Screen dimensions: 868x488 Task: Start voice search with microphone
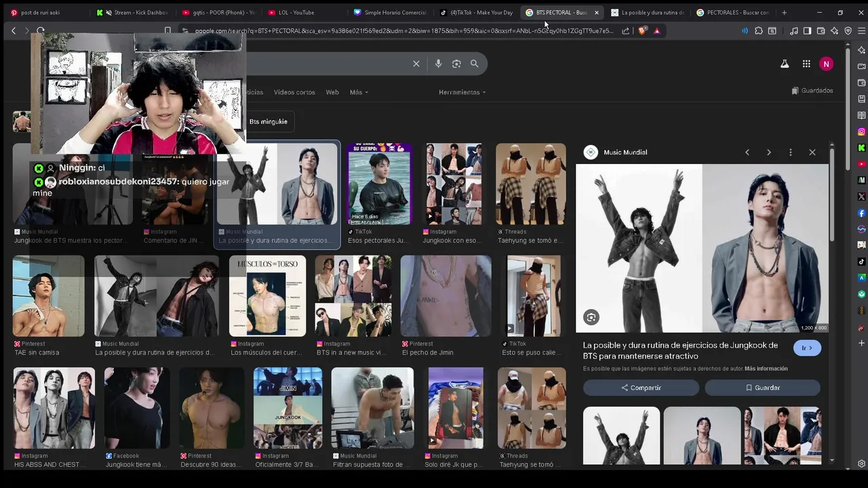click(438, 64)
